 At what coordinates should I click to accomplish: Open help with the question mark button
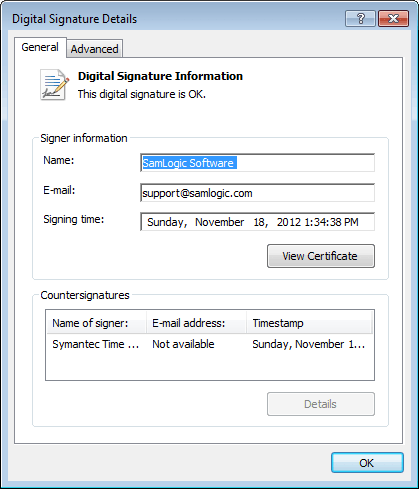[360, 18]
